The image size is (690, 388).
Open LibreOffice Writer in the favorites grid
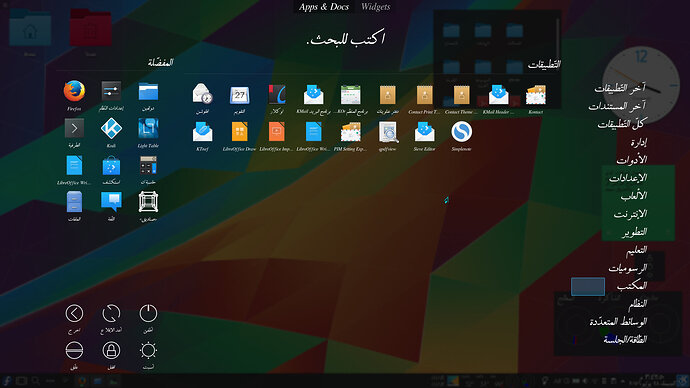pos(74,165)
